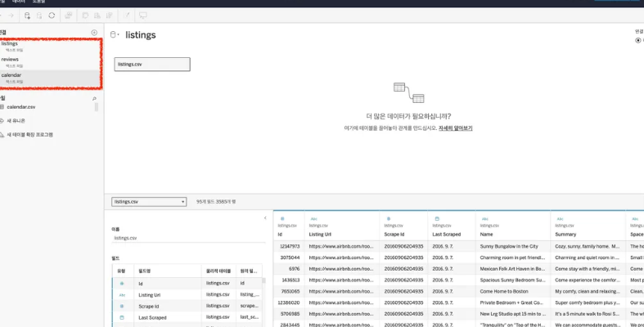Click cell with Id 12147973

click(289, 246)
